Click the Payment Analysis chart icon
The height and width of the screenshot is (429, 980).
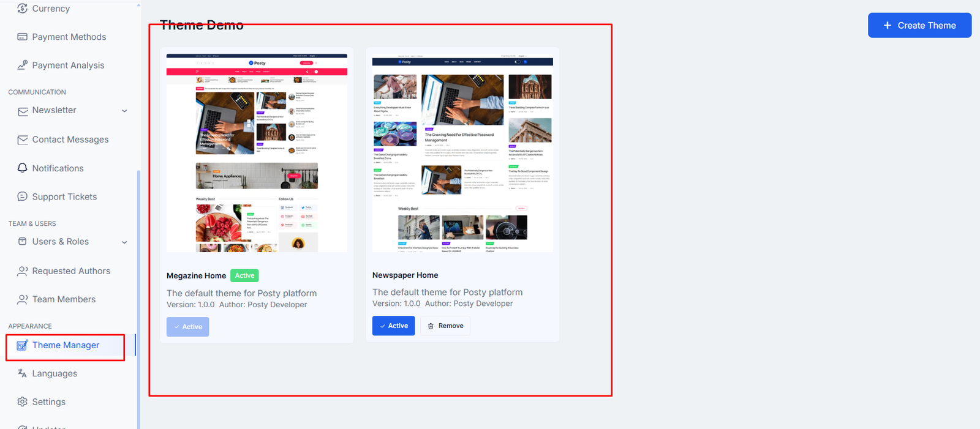[23, 65]
